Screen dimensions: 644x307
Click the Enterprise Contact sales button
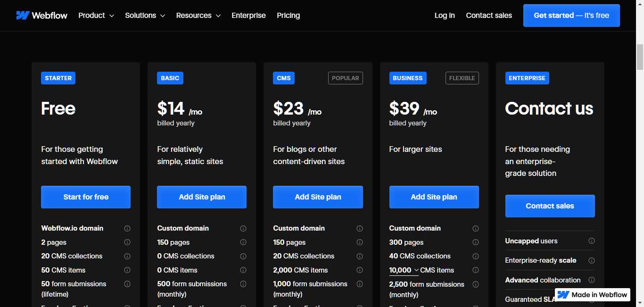[550, 206]
